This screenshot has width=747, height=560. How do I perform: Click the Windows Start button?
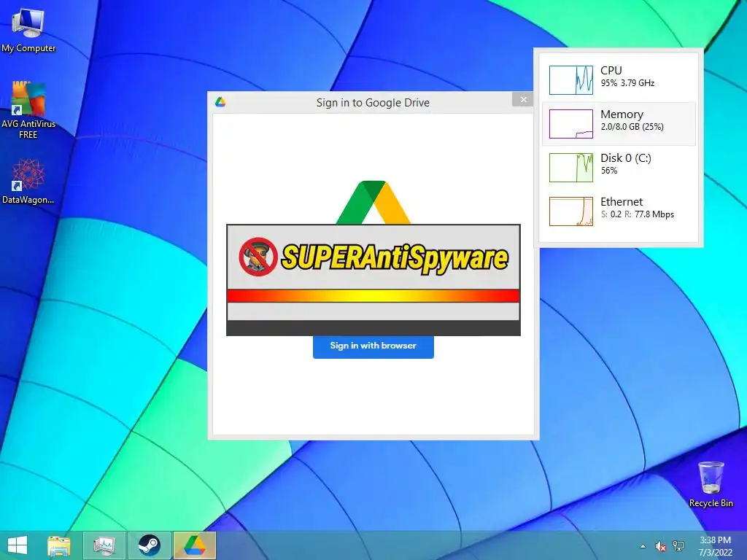click(18, 545)
